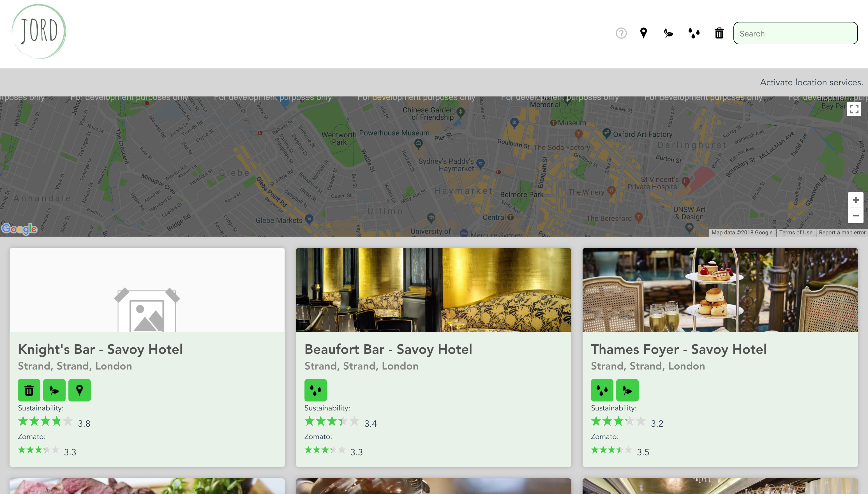Toggle the location pin filter in header
This screenshot has width=868, height=494.
coord(643,33)
